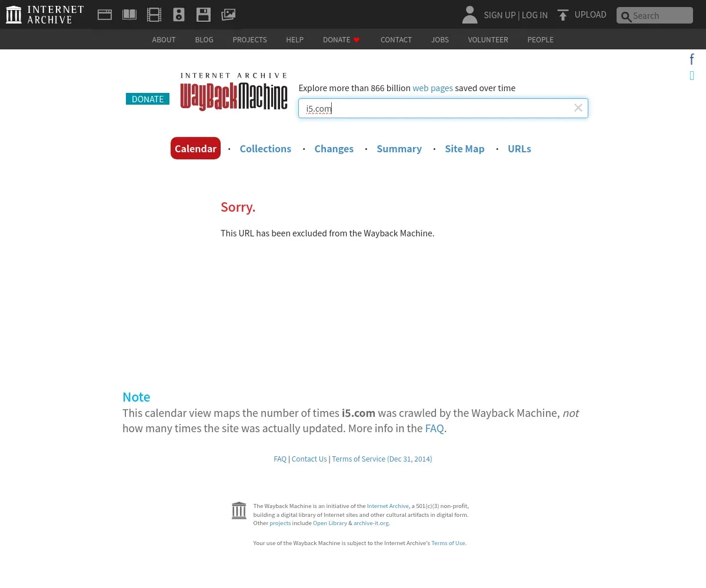
Task: Focus the top-right Search field
Action: (655, 15)
